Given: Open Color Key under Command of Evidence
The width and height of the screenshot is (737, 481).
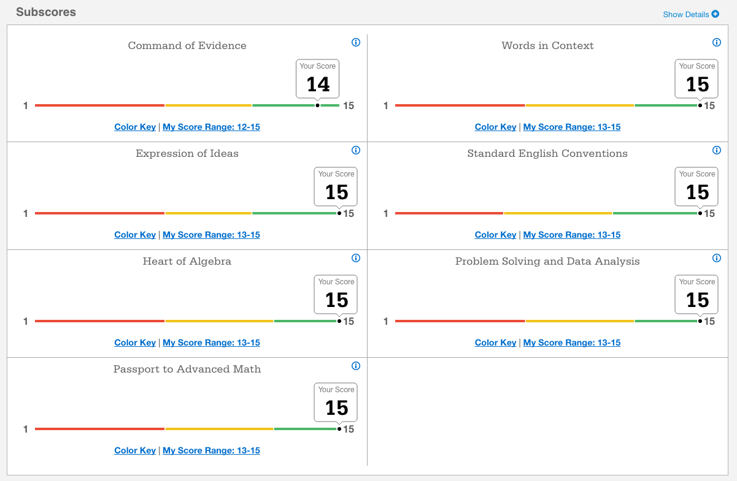Looking at the screenshot, I should (x=135, y=127).
